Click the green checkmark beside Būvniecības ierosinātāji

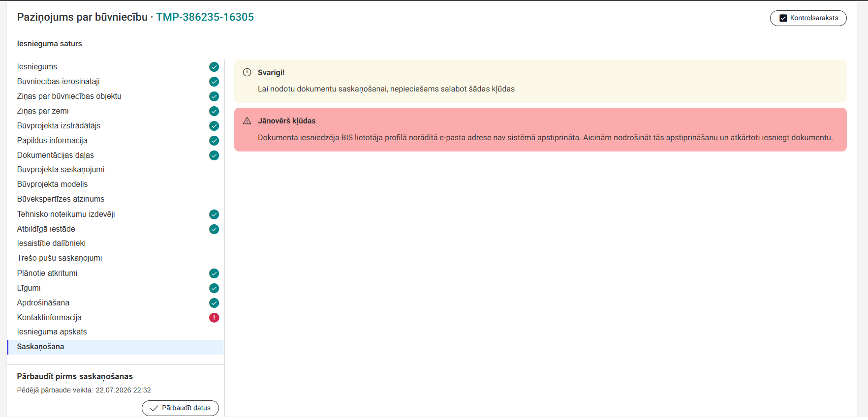coord(214,82)
